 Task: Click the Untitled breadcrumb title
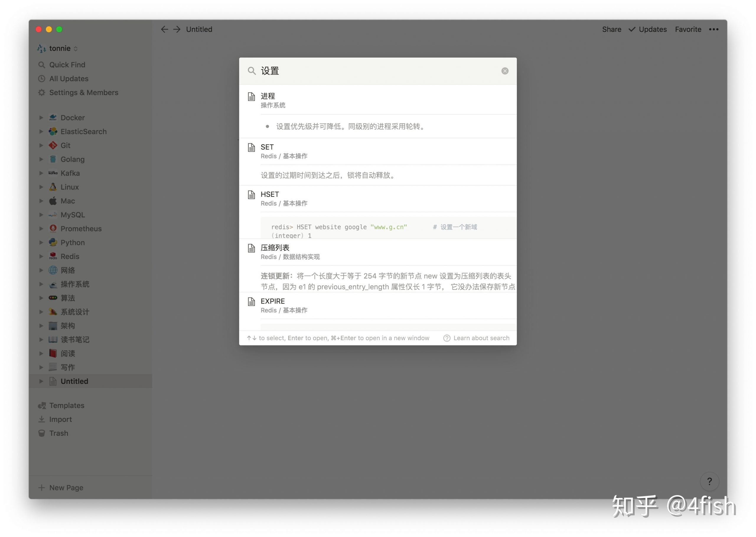[x=199, y=30]
